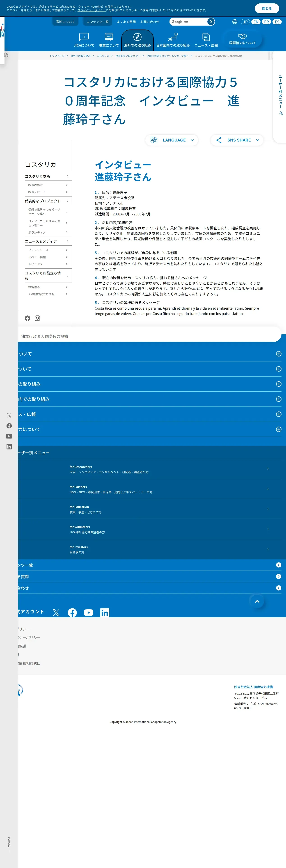Click the scroll-to-top arrow button

point(257,601)
